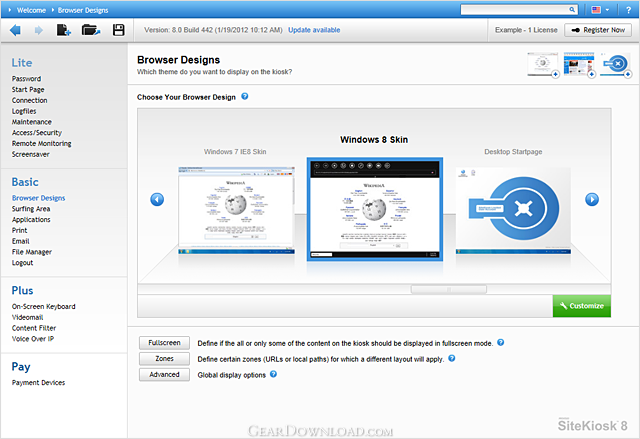Image resolution: width=640 pixels, height=439 pixels.
Task: Open Start Page in the sidebar
Action: [x=28, y=90]
